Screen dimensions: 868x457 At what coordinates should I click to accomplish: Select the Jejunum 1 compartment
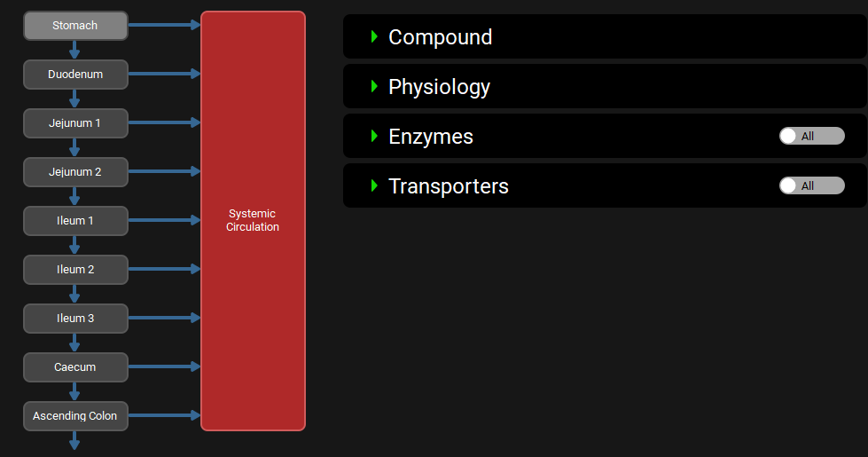click(75, 123)
